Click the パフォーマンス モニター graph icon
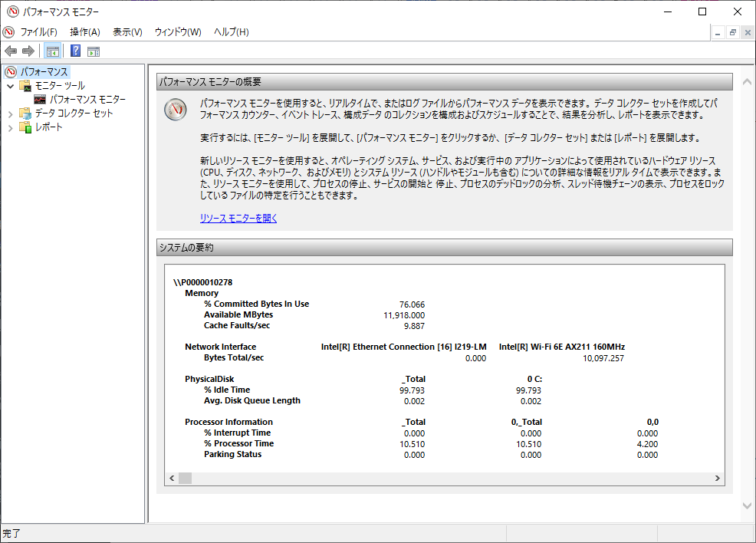Screen dimensions: 756x543 coord(40,100)
